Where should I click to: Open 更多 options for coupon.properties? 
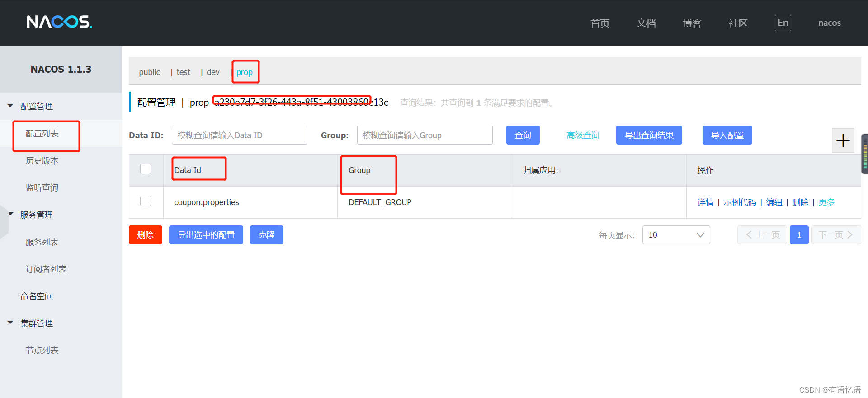coord(826,202)
